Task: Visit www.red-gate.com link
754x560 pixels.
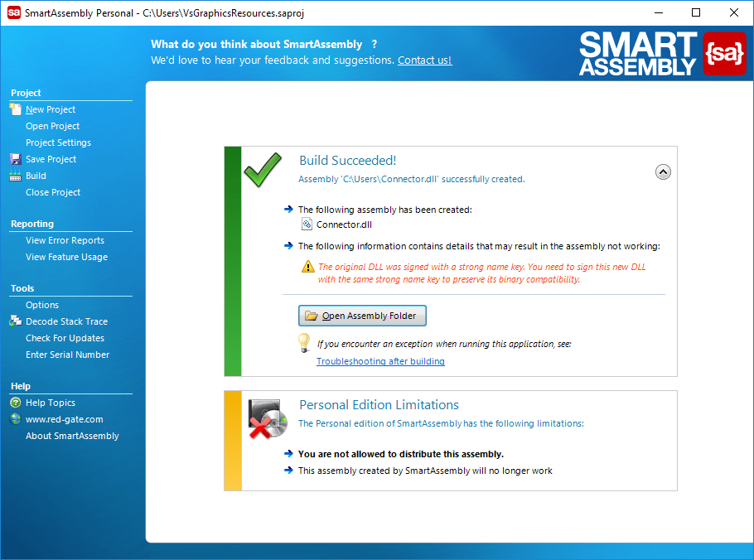Action: tap(65, 419)
